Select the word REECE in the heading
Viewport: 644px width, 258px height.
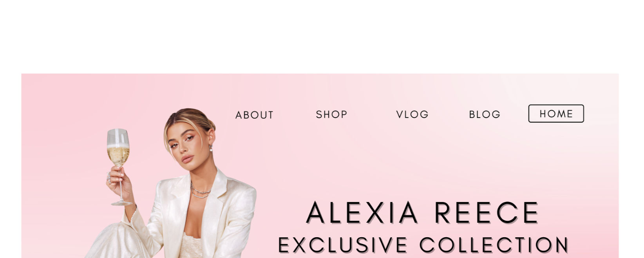pyautogui.click(x=487, y=213)
